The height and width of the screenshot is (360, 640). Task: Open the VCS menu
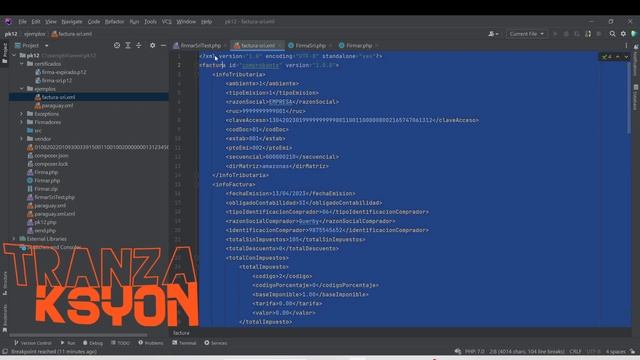[167, 22]
